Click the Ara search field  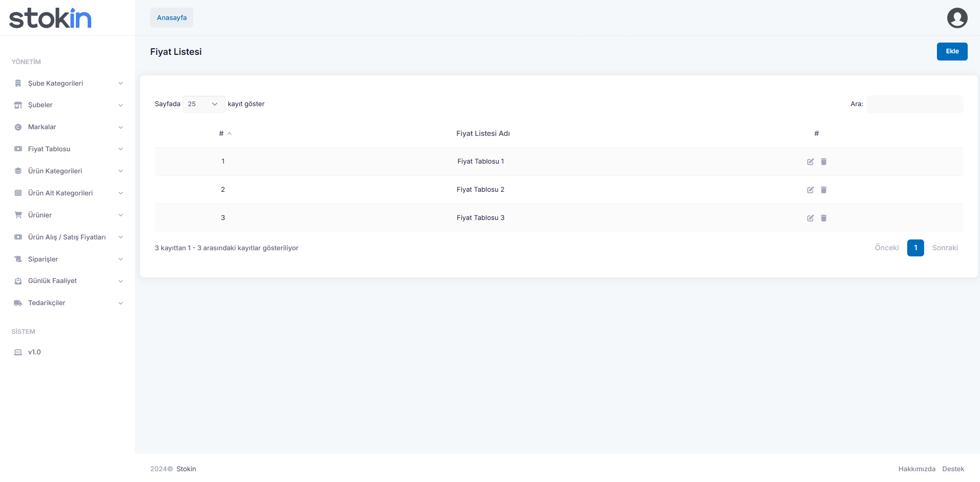(914, 104)
